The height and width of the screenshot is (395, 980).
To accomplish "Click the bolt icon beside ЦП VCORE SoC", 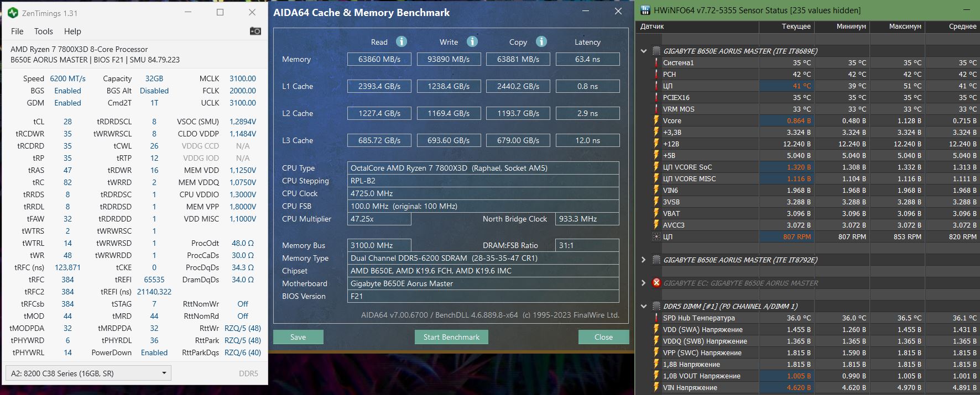I will 656,167.
